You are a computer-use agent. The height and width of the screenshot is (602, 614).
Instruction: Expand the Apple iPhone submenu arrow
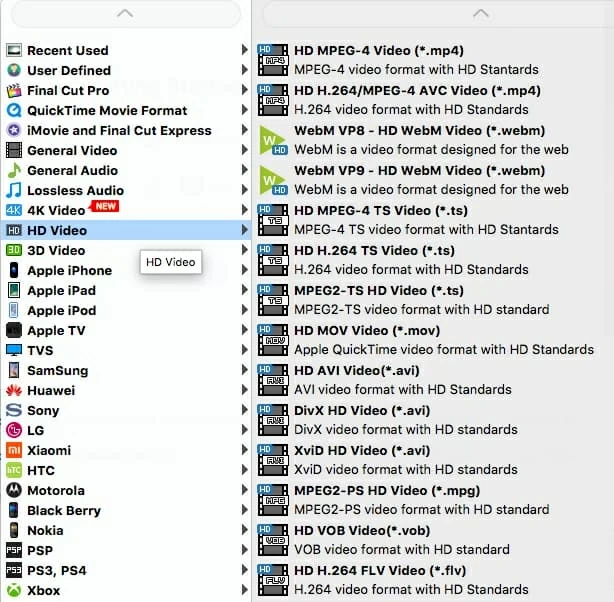click(244, 270)
